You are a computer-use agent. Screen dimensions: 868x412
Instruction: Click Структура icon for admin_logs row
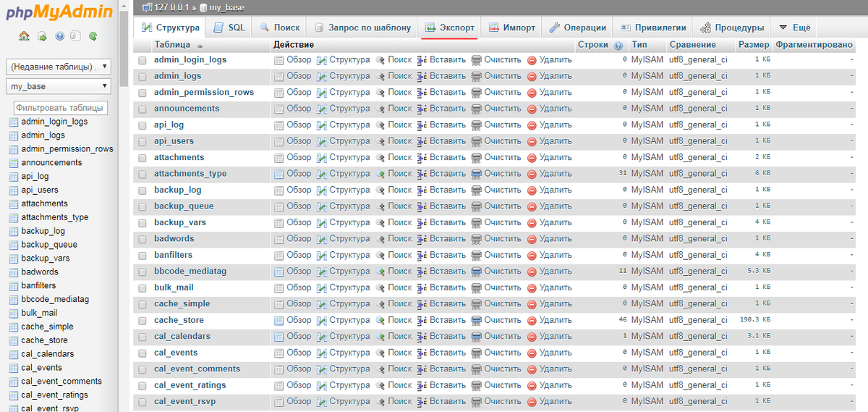pos(322,76)
